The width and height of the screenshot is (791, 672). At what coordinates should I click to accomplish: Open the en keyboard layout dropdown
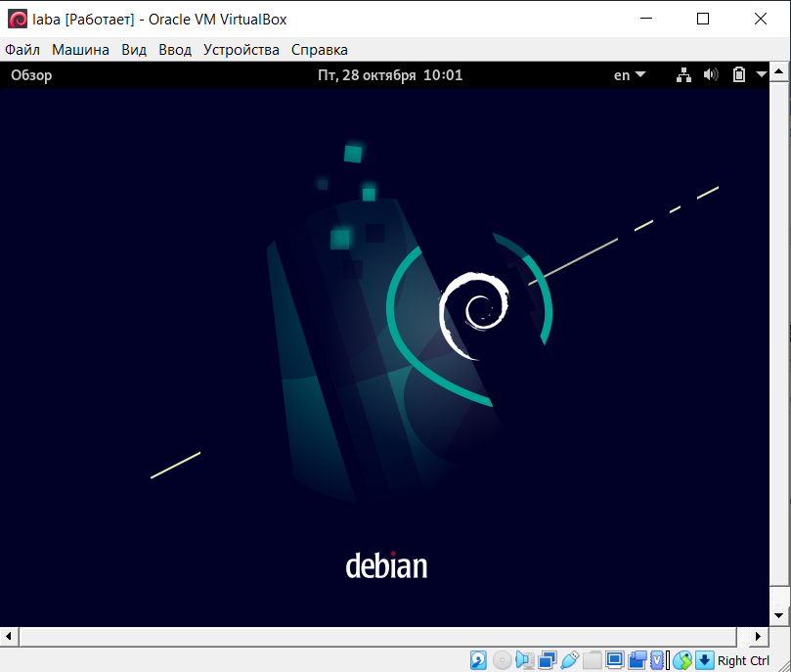630,75
